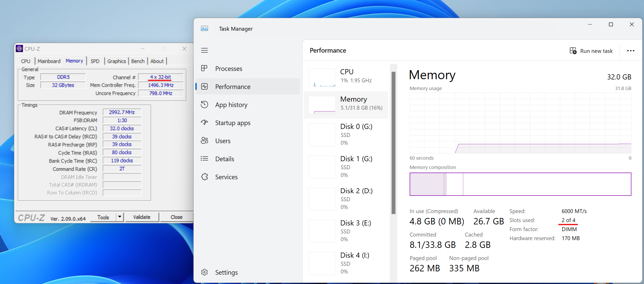644x284 pixels.
Task: Select Disk 1 (G:) performance item
Action: pos(346,167)
